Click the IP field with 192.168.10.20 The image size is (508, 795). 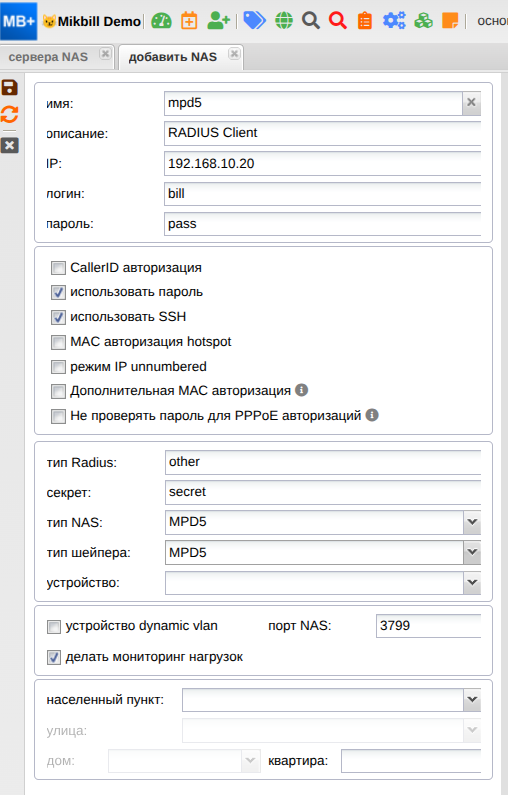pyautogui.click(x=322, y=163)
